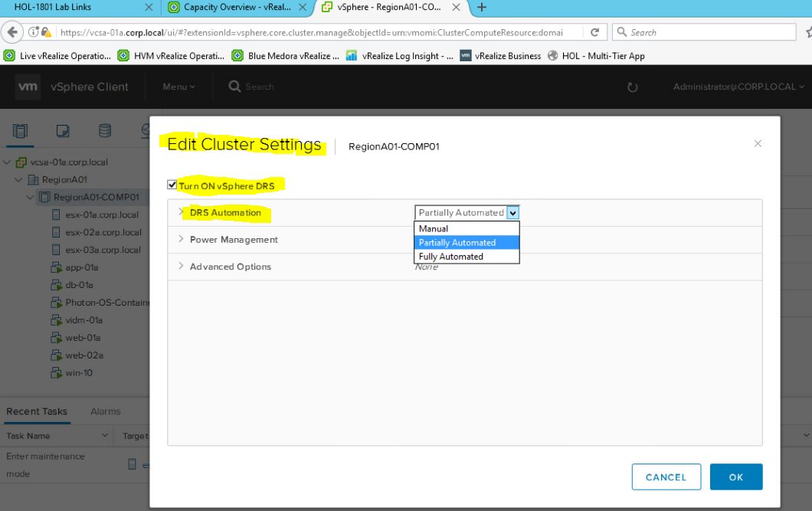
Task: Open the Task Name column filter dropdown
Action: pyautogui.click(x=105, y=435)
